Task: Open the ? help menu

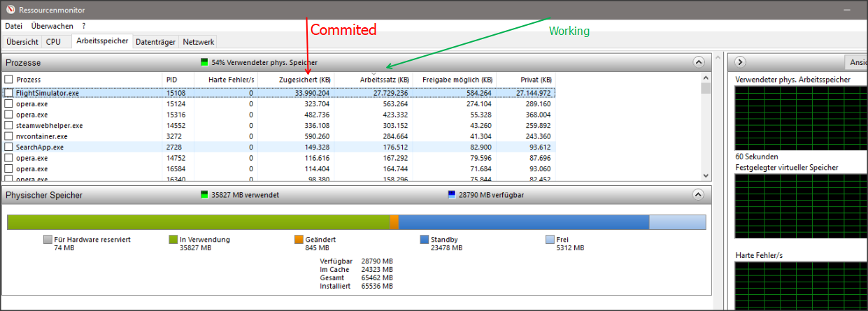Action: 84,26
